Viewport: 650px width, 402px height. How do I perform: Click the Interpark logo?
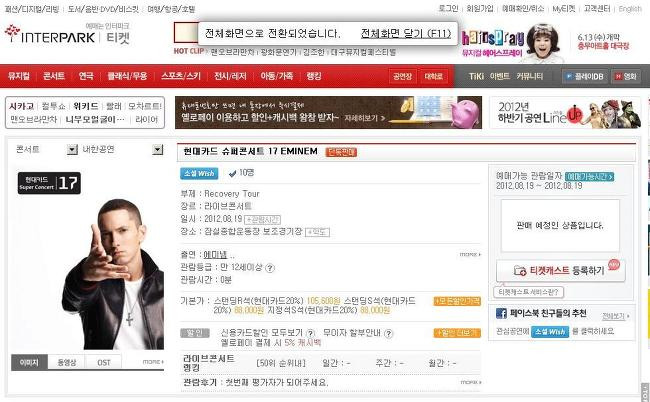coord(50,35)
